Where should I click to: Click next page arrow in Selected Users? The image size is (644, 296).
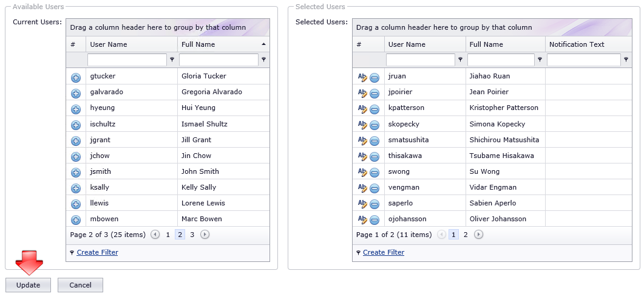click(x=478, y=235)
